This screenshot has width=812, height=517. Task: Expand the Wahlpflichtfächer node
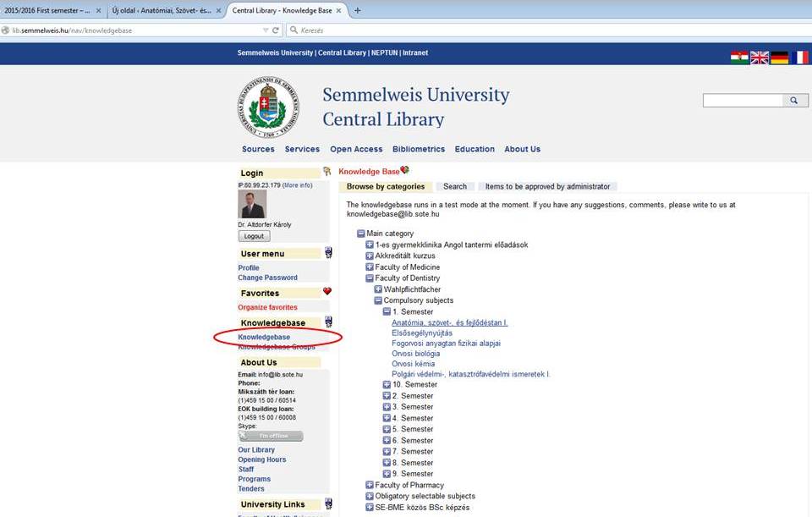point(379,289)
